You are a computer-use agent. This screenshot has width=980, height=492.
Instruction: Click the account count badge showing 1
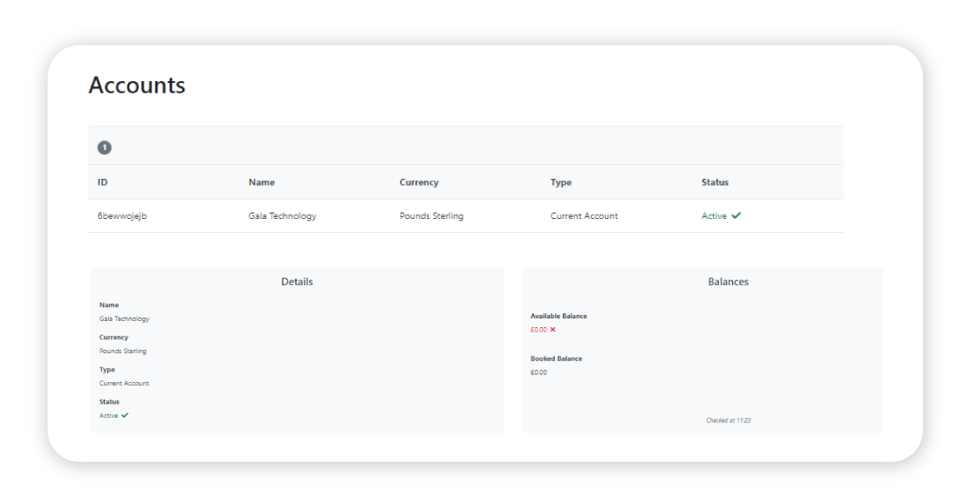click(105, 147)
